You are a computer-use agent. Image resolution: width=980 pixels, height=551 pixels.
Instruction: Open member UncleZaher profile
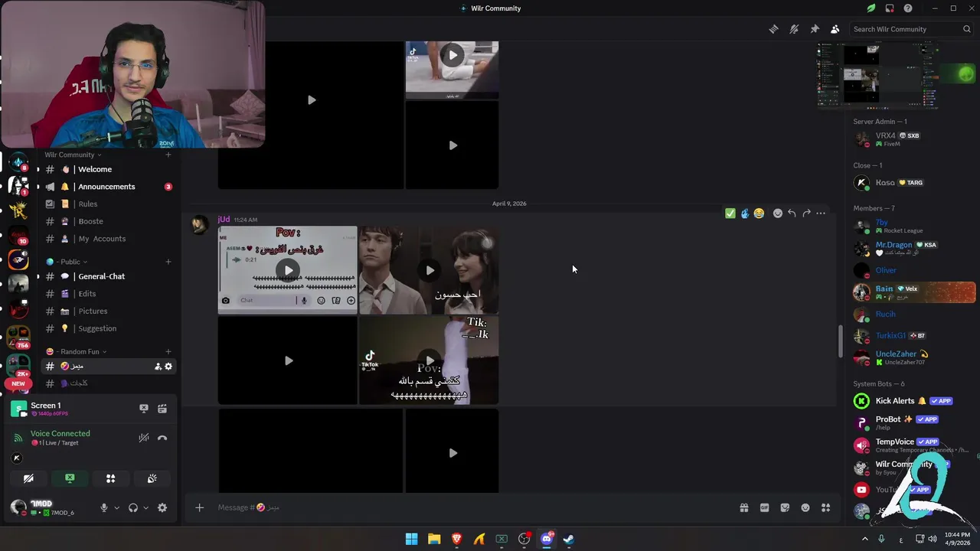click(914, 357)
